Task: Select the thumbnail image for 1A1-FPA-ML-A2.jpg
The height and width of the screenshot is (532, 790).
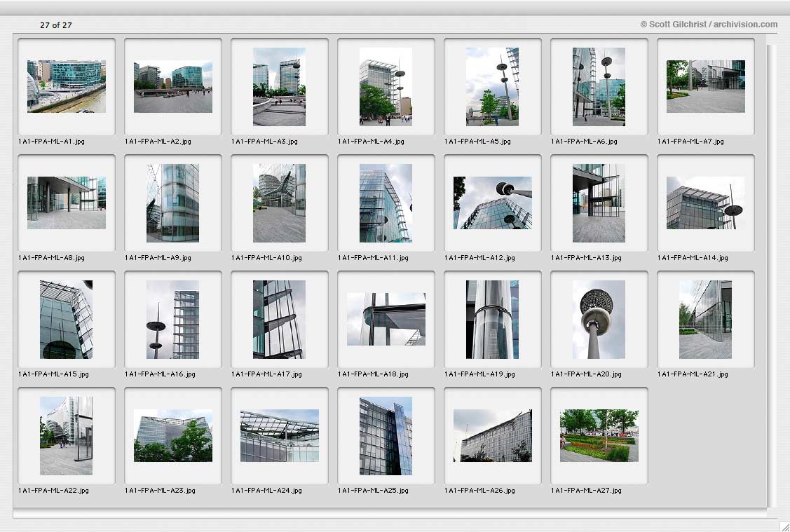Action: pyautogui.click(x=173, y=87)
